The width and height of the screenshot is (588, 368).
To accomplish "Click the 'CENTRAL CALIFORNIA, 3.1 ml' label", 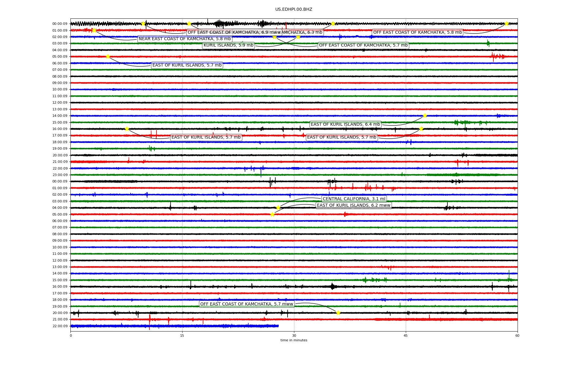I will 354,199.
